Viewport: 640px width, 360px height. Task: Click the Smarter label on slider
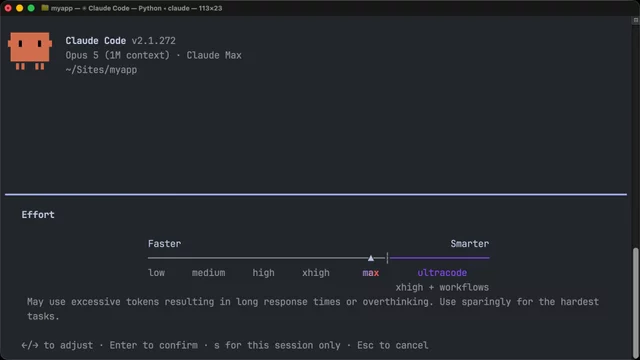tap(469, 244)
